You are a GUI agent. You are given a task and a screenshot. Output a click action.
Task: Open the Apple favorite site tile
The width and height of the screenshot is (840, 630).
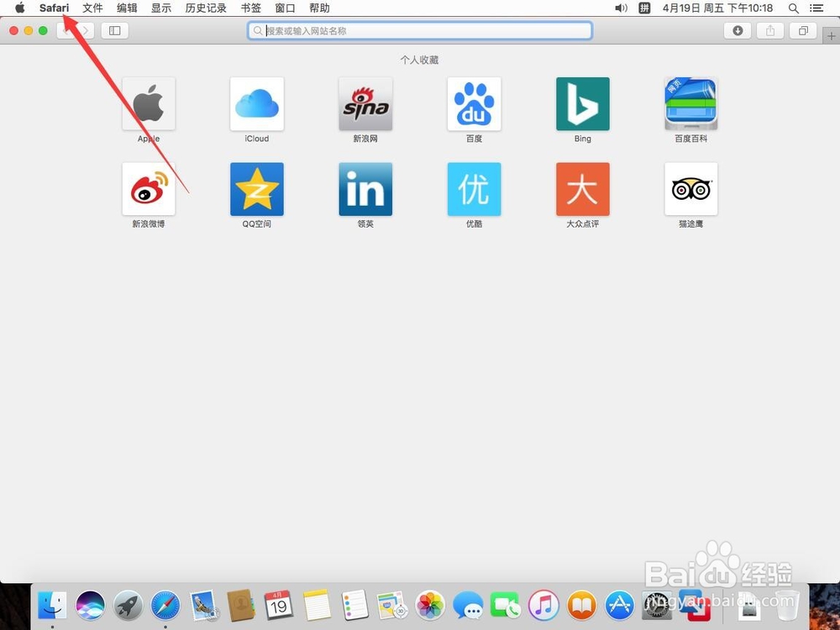coord(149,103)
